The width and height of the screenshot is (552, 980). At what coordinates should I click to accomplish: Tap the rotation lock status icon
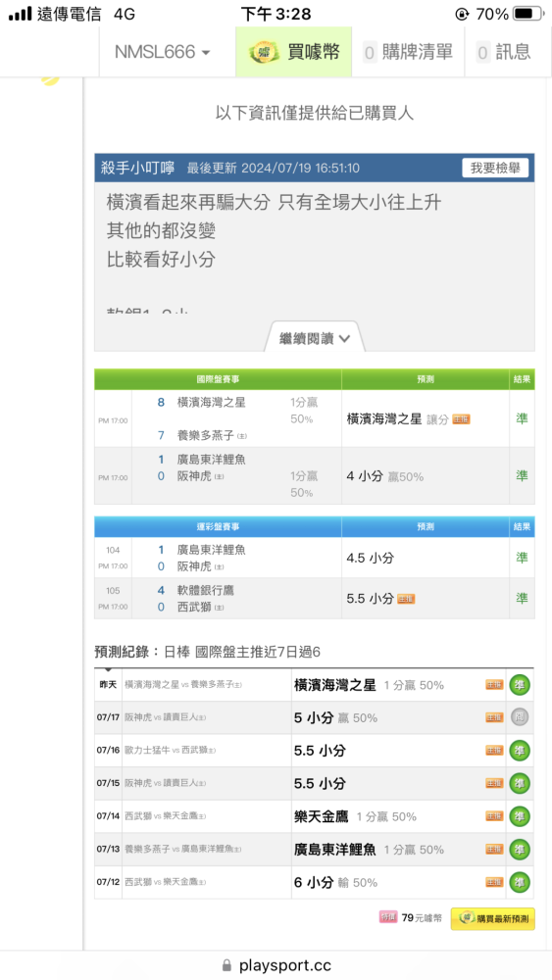click(462, 14)
